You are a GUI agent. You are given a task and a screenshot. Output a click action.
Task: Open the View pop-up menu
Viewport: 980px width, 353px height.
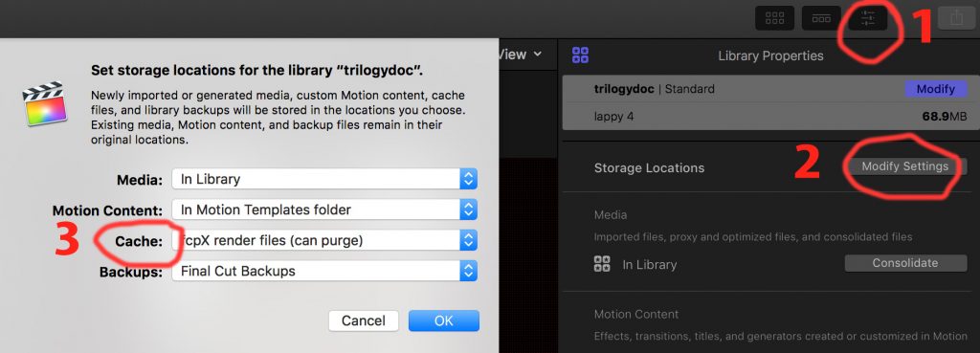(x=521, y=55)
